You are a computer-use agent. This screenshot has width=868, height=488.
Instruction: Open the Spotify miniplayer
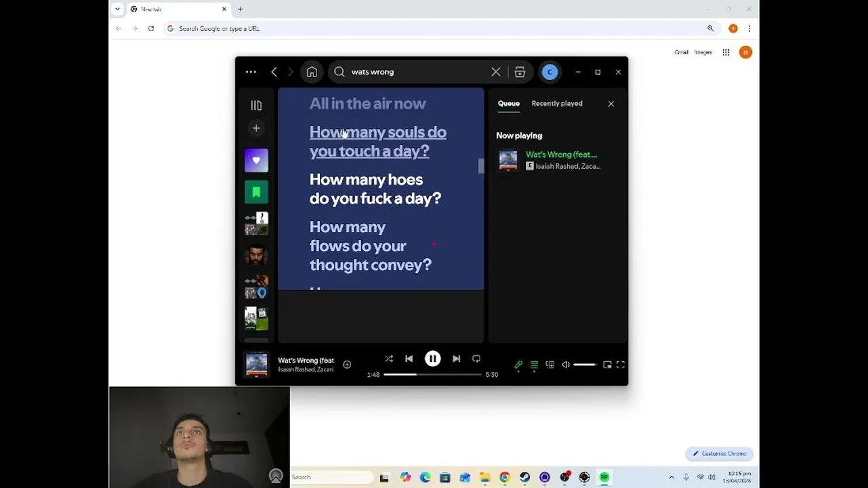607,365
